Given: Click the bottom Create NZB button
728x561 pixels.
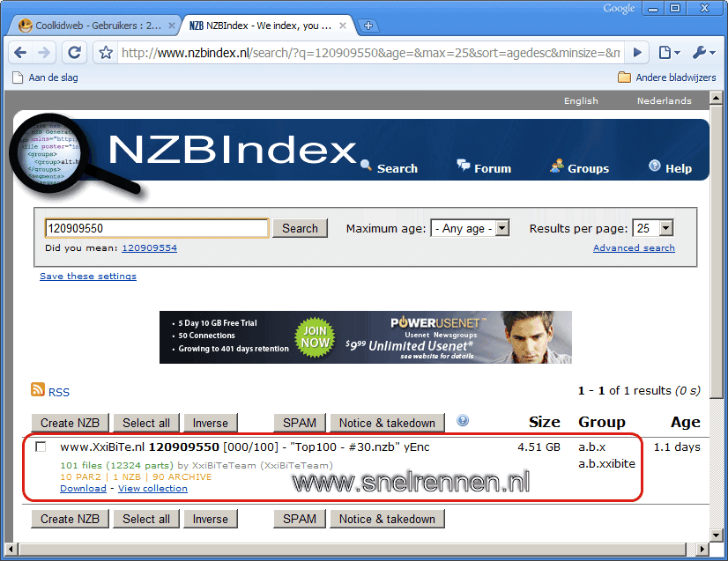Looking at the screenshot, I should click(x=71, y=519).
